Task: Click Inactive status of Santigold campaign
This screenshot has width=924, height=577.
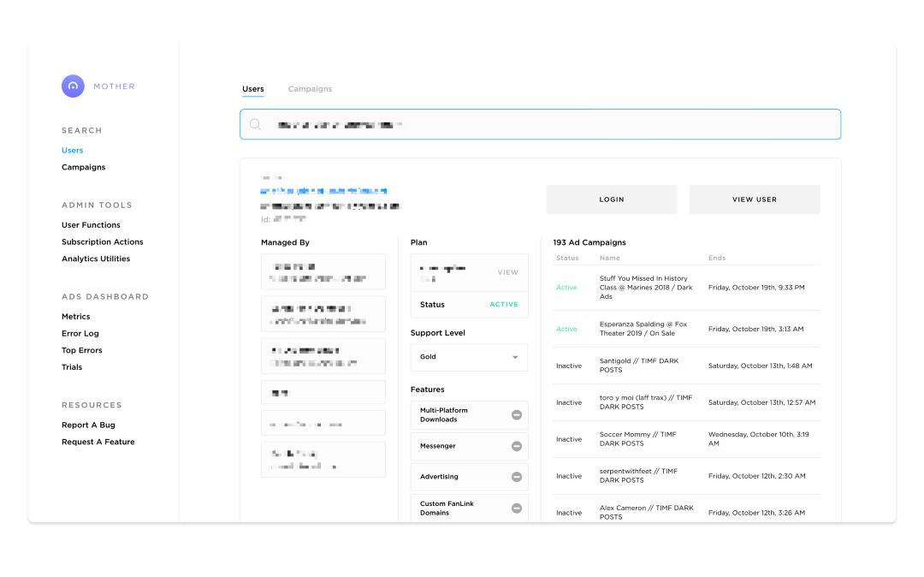Action: [569, 366]
